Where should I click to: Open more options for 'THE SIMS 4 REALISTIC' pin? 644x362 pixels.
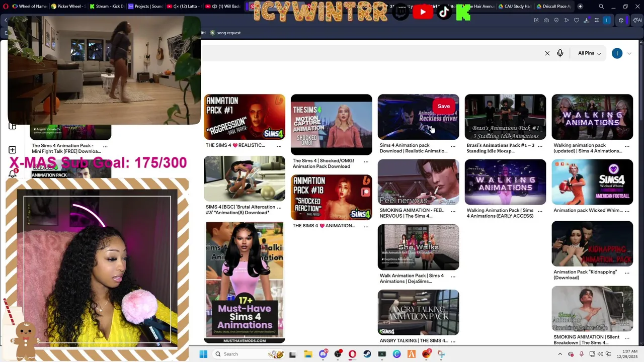pos(279,146)
